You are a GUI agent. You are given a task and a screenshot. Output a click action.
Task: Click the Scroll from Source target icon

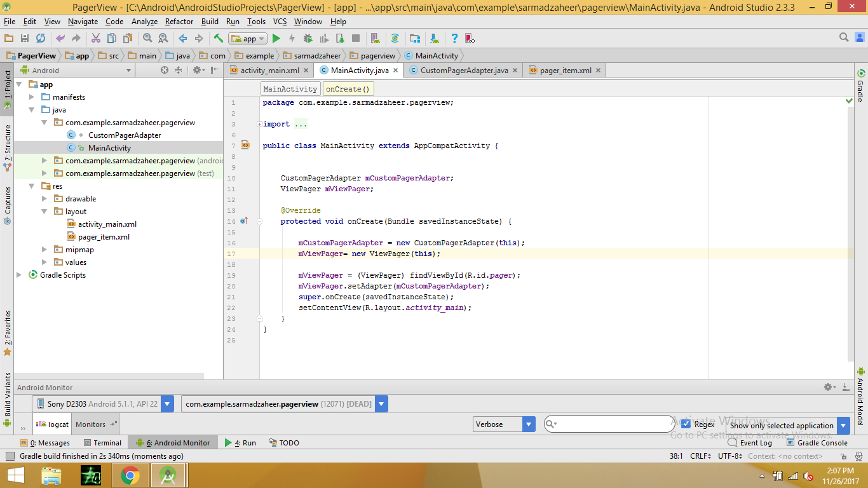coord(165,71)
